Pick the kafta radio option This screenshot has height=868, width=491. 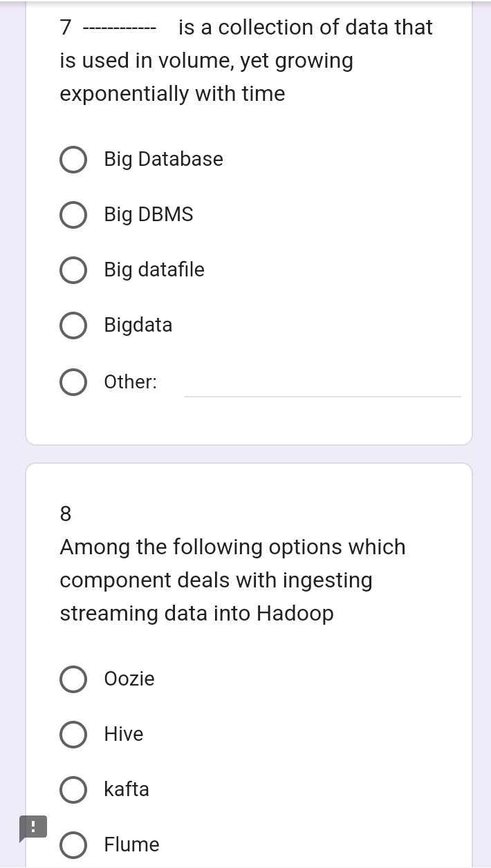pos(73,790)
